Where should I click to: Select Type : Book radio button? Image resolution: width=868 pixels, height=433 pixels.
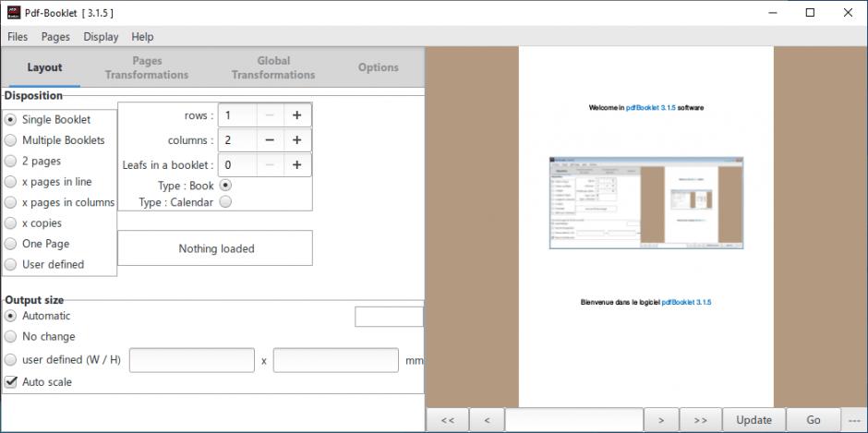225,186
